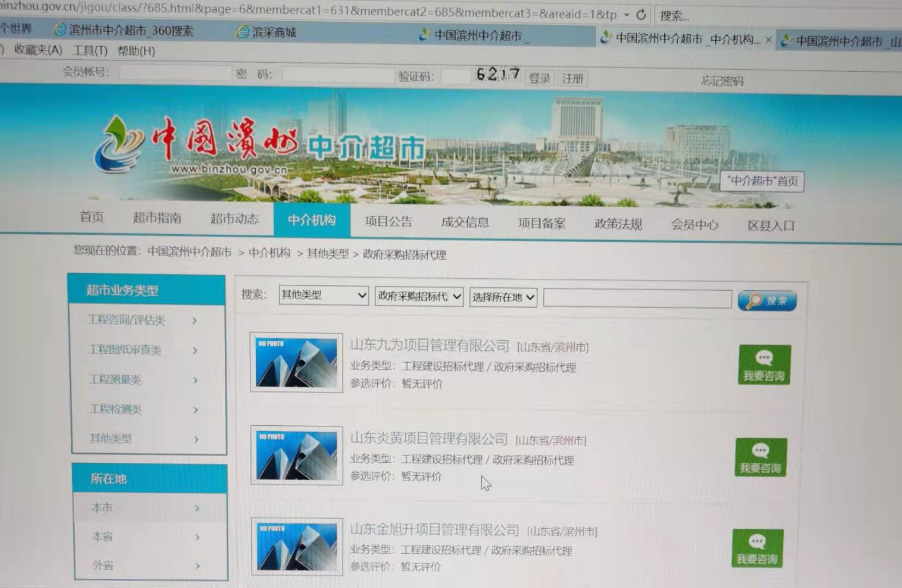Viewport: 902px width, 588px height.
Task: Click thumbnail of 山东炎黄项目管理有限公司
Action: tap(297, 455)
